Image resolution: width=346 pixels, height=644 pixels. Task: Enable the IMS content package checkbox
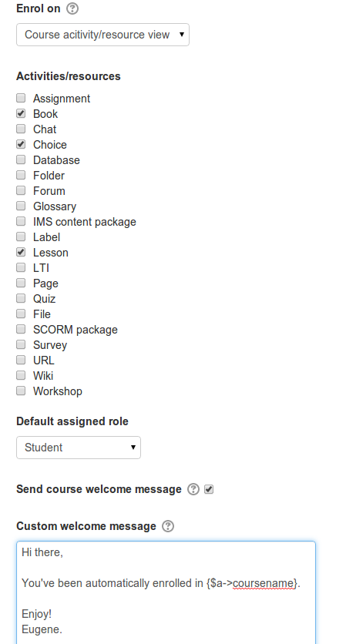pyautogui.click(x=21, y=221)
